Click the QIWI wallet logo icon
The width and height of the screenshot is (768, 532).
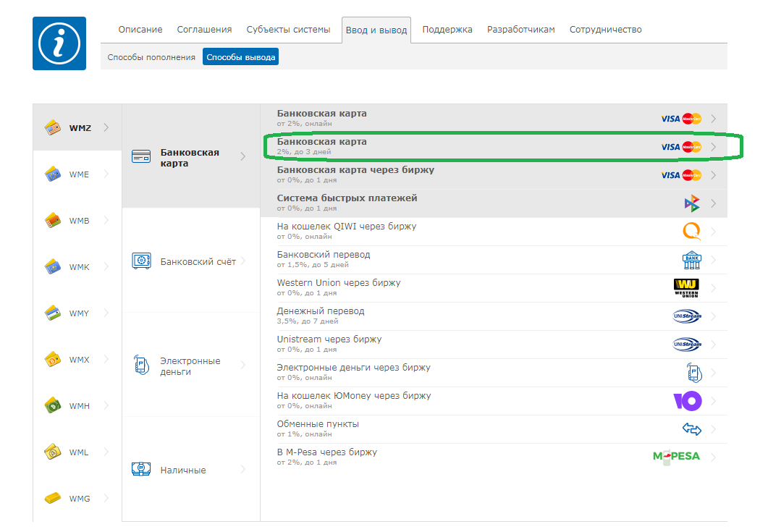691,232
